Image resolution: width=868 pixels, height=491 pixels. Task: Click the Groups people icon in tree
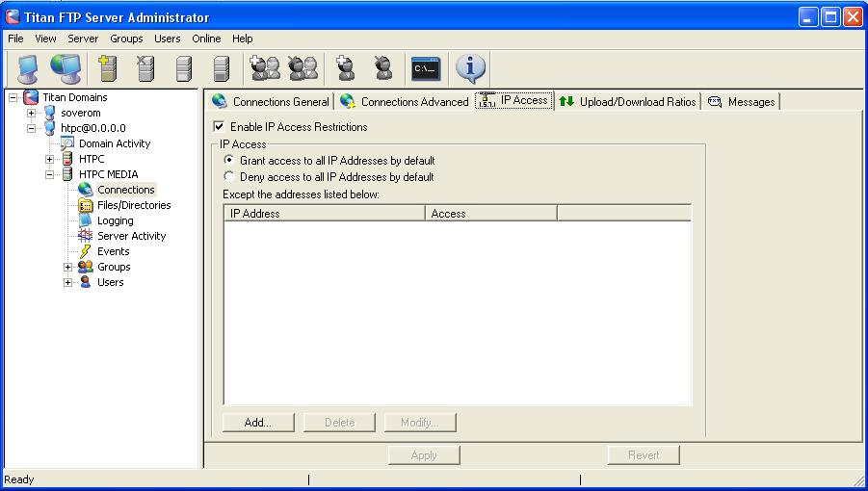[x=85, y=267]
